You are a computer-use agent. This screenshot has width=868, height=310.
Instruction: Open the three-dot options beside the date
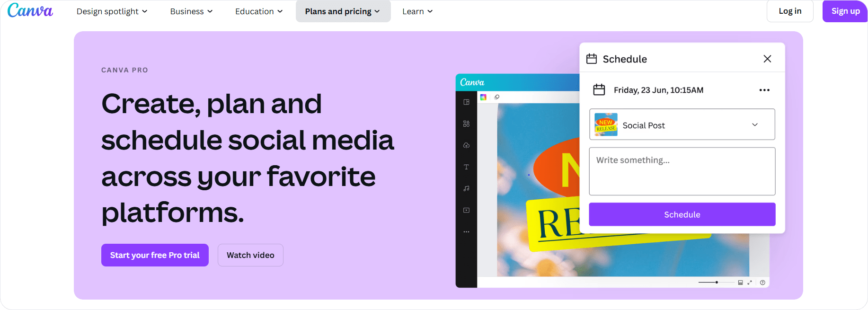(x=764, y=90)
